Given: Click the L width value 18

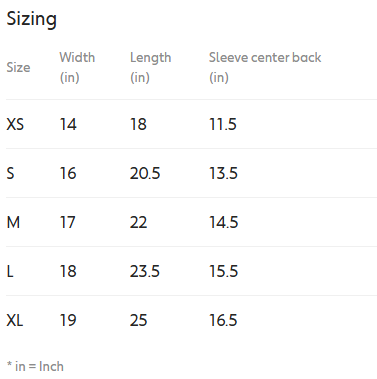Looking at the screenshot, I should pyautogui.click(x=68, y=271).
